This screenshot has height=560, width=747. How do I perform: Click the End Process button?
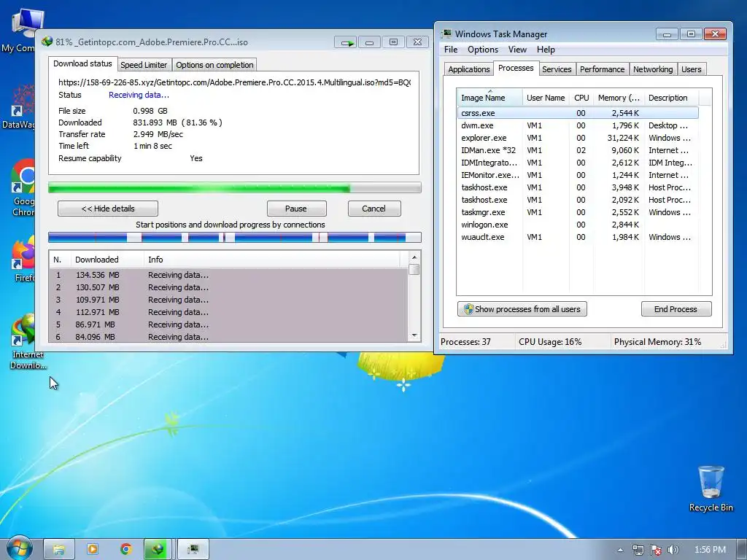coord(676,309)
